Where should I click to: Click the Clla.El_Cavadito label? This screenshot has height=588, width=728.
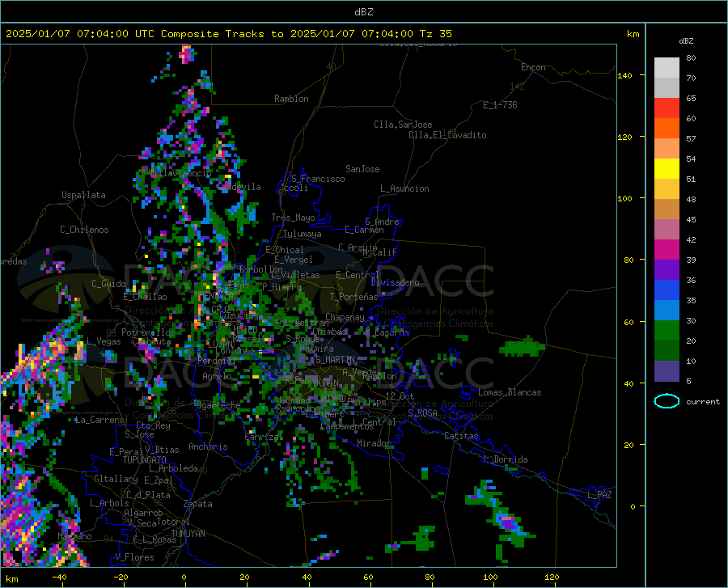coord(447,135)
